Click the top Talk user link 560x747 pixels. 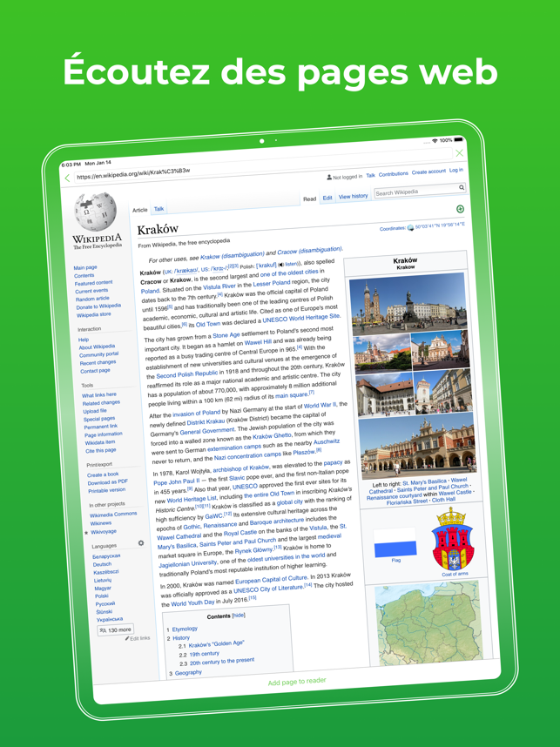[370, 175]
